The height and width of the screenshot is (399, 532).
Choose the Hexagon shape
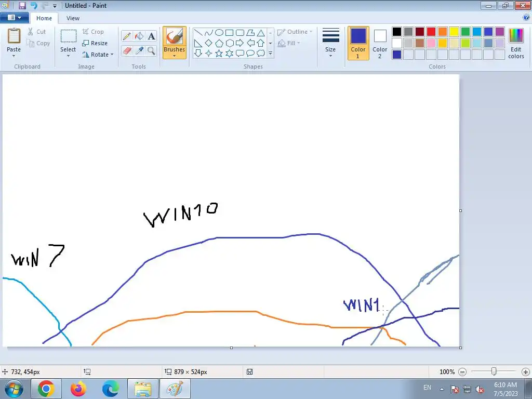229,43
